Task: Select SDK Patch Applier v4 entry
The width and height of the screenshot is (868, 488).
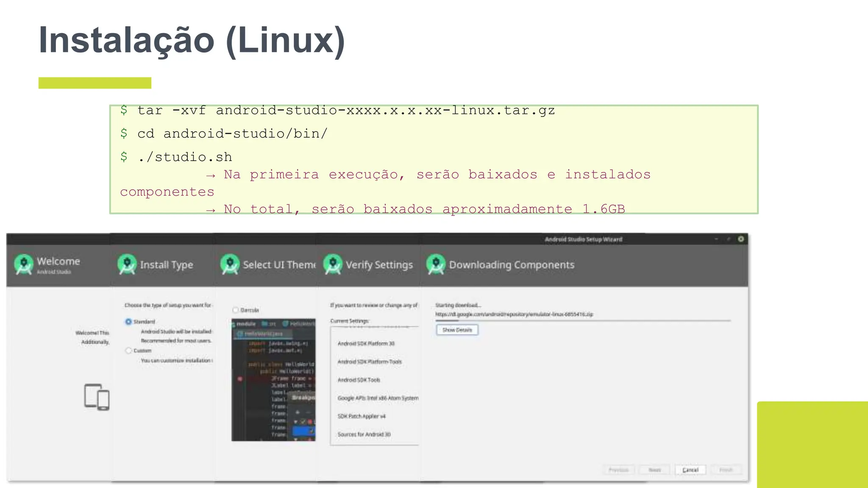Action: [x=361, y=416]
